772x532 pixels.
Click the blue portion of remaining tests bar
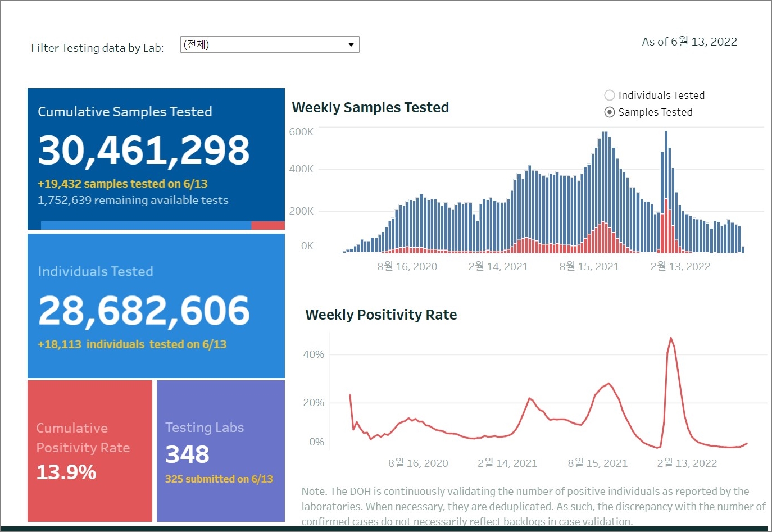[x=146, y=225]
